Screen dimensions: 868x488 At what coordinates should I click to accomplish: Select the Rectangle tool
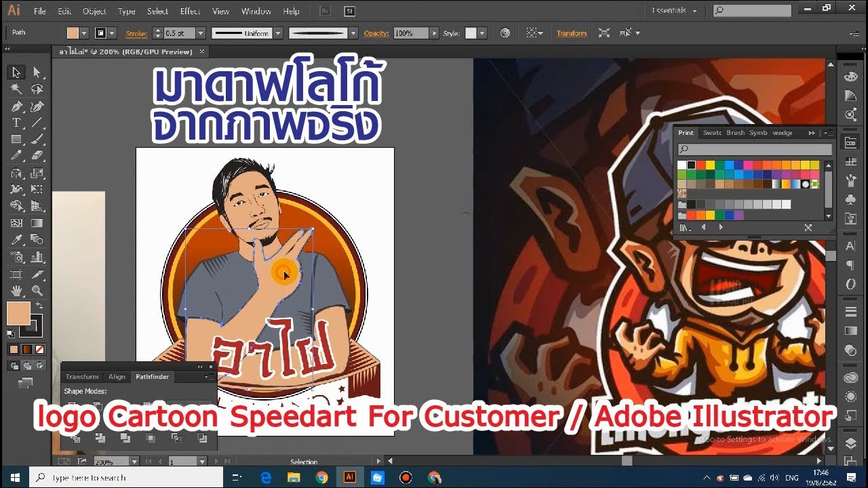click(16, 140)
